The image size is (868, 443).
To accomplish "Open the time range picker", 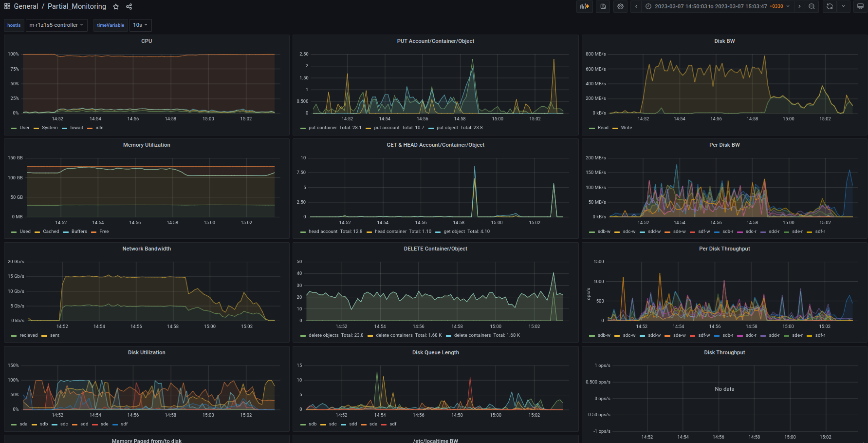I will tap(717, 6).
